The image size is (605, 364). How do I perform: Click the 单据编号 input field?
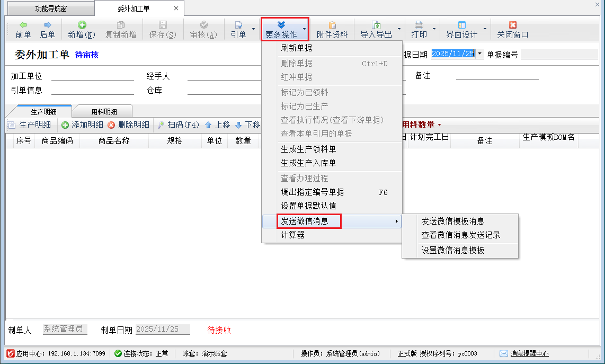coord(558,55)
